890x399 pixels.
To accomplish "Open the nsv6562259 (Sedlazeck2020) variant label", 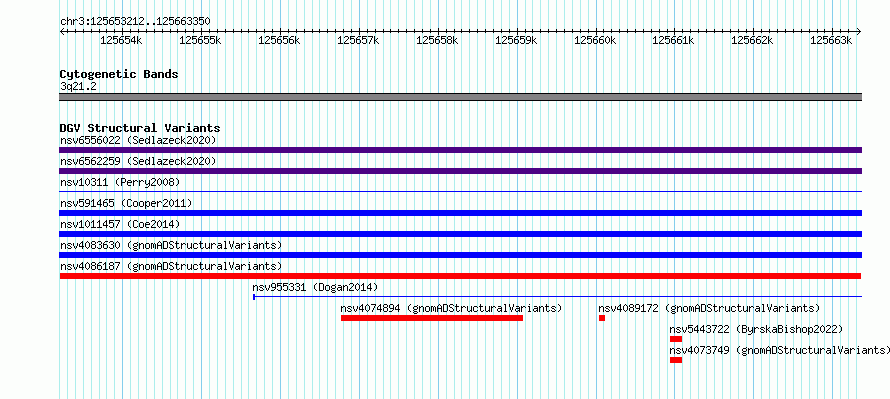I will (138, 161).
